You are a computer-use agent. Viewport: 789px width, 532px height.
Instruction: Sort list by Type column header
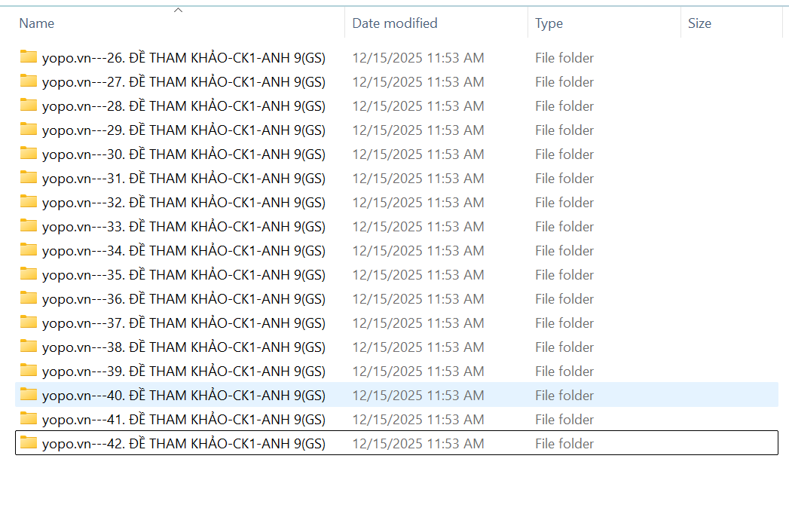[549, 23]
